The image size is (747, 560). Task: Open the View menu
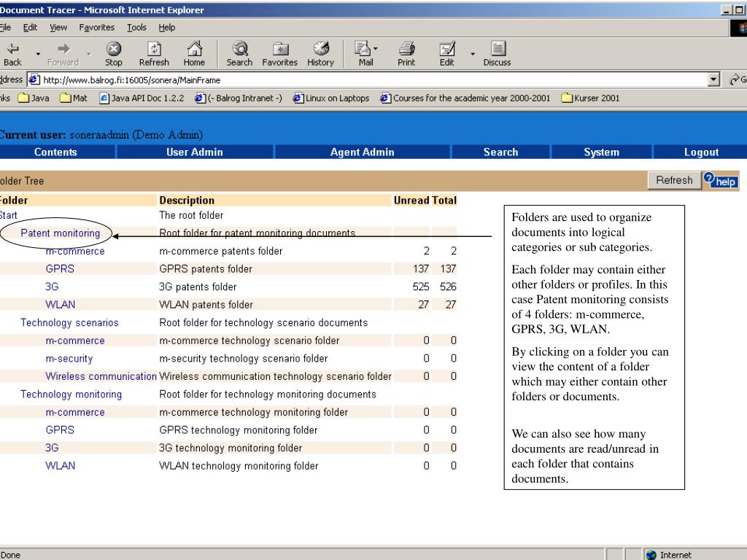[58, 28]
